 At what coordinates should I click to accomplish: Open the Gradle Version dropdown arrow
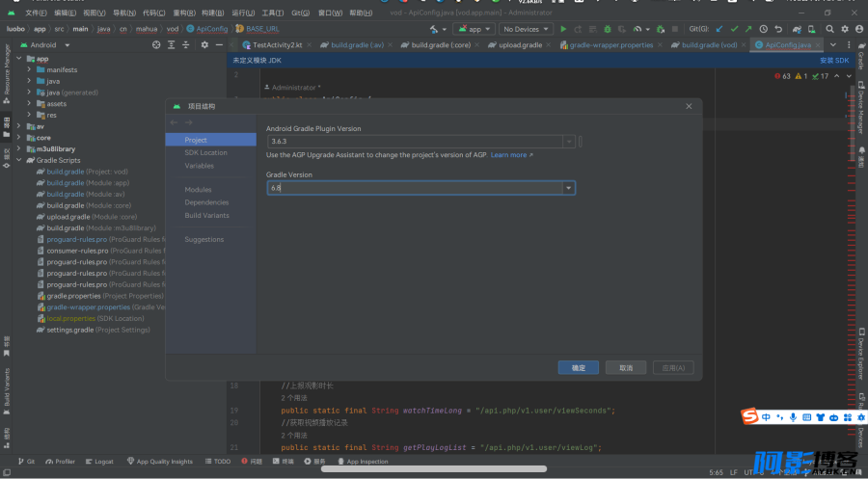click(x=568, y=188)
